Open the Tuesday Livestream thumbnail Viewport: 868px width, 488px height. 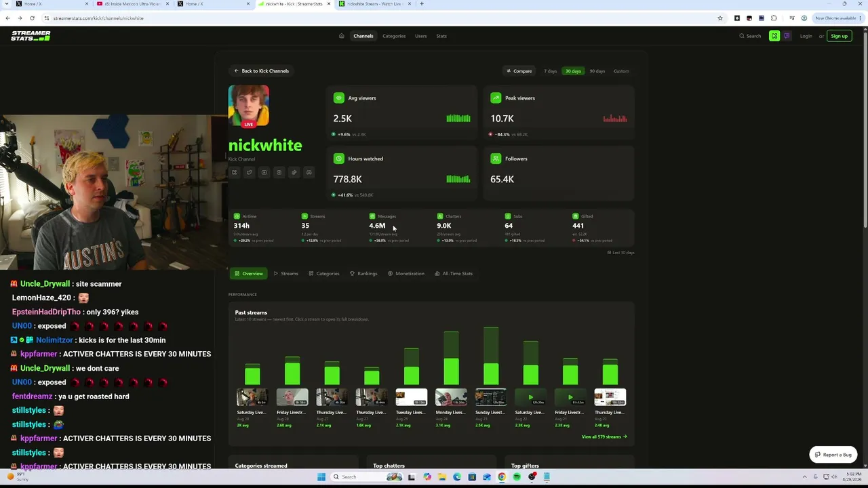(412, 397)
